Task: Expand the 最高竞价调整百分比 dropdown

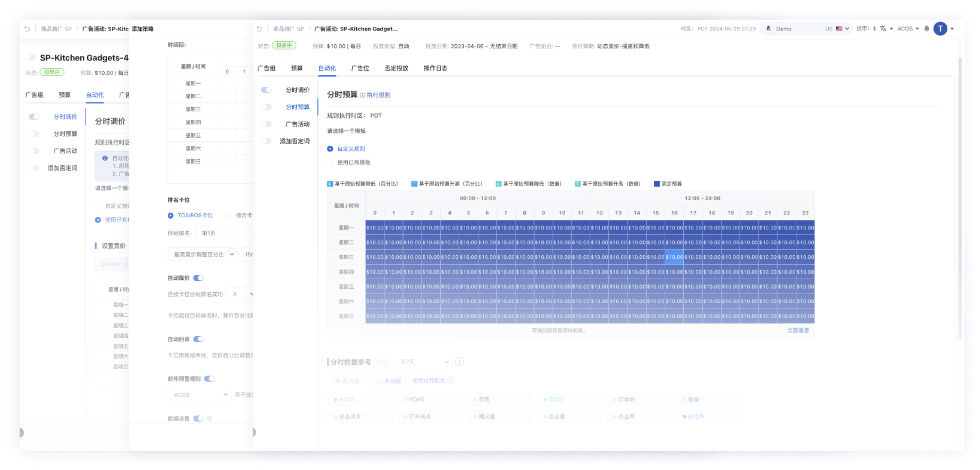Action: click(x=203, y=254)
